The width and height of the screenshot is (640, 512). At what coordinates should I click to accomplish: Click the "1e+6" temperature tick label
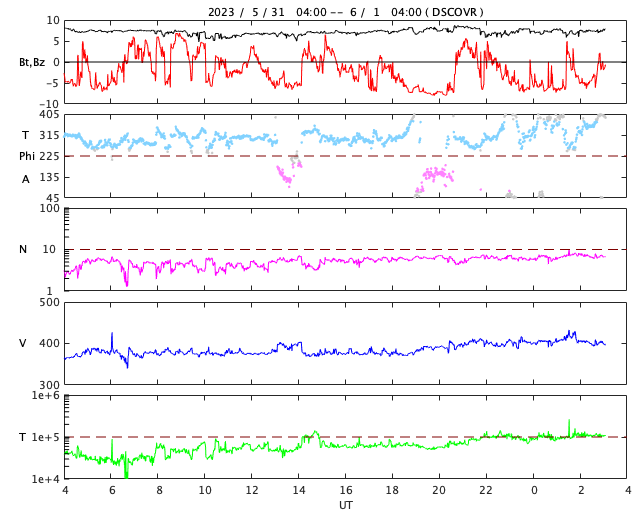[x=45, y=396]
